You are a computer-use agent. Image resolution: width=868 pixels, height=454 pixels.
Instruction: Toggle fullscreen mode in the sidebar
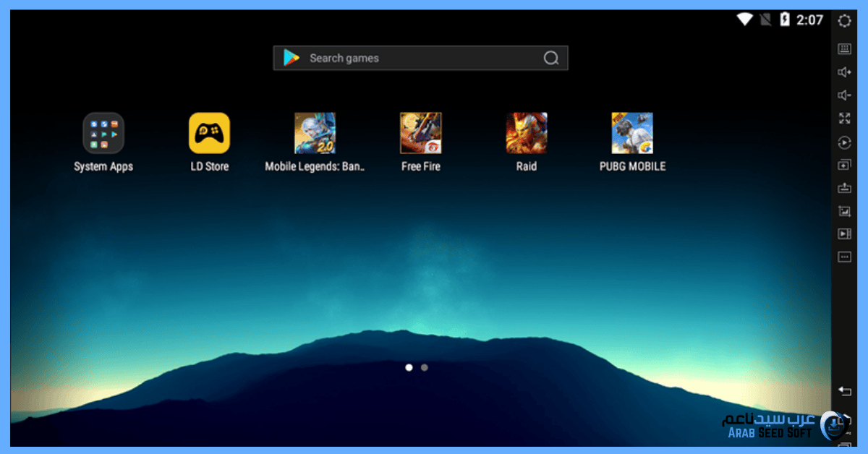[844, 119]
